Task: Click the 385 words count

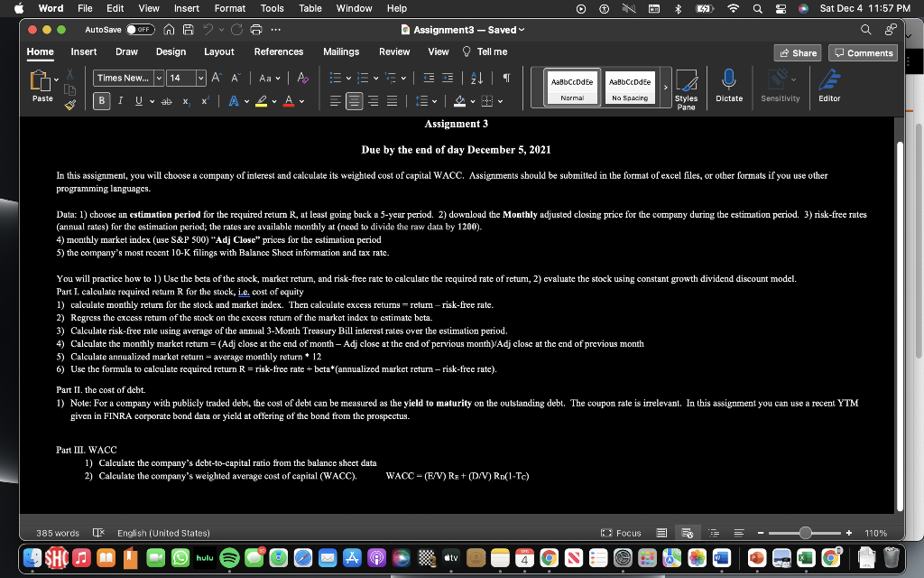Action: click(58, 533)
